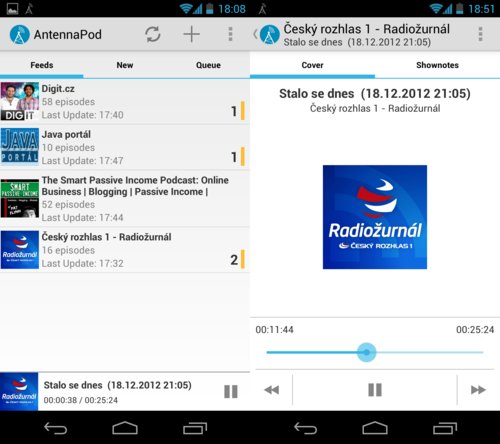Open the Digit.cz feed

coord(125,102)
